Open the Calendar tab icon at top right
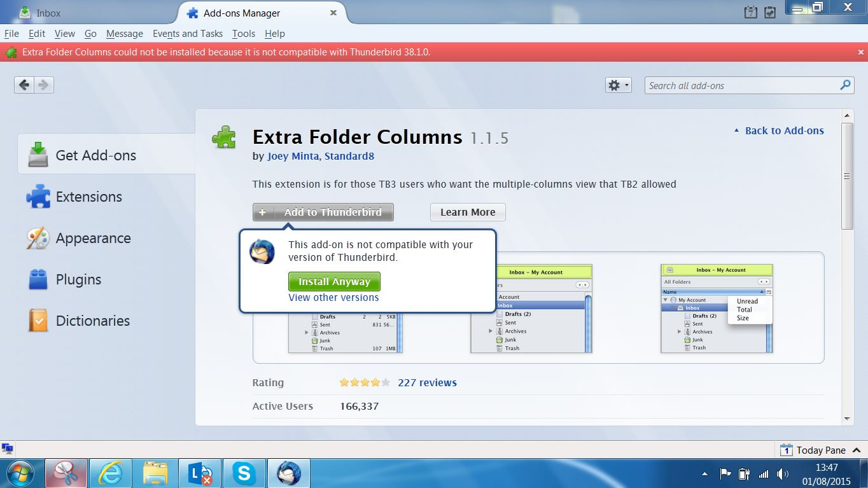 coord(751,12)
